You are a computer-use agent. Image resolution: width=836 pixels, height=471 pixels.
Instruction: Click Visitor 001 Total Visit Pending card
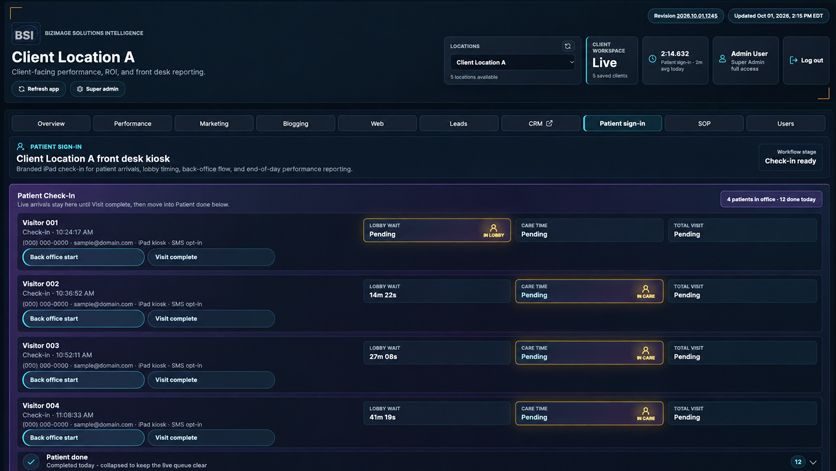pyautogui.click(x=742, y=230)
